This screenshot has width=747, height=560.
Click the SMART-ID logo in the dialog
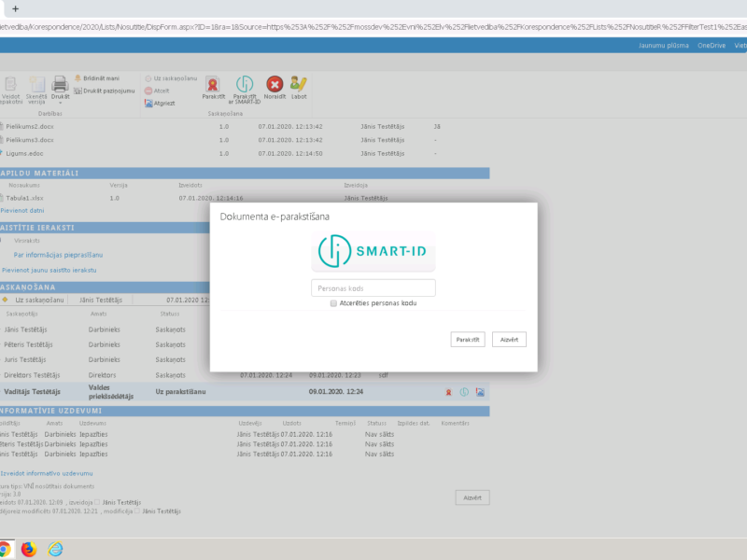click(373, 251)
